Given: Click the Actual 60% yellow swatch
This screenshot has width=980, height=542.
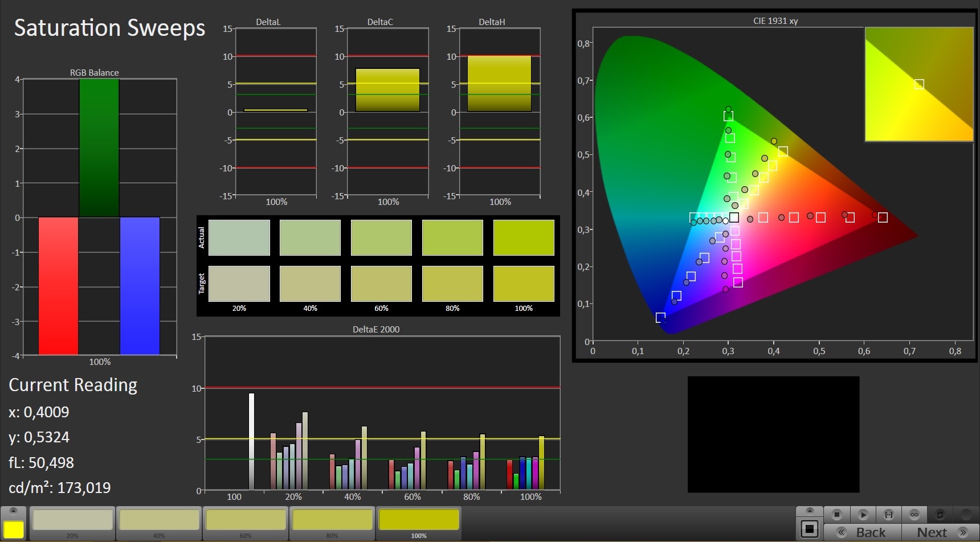Looking at the screenshot, I should pyautogui.click(x=381, y=237).
